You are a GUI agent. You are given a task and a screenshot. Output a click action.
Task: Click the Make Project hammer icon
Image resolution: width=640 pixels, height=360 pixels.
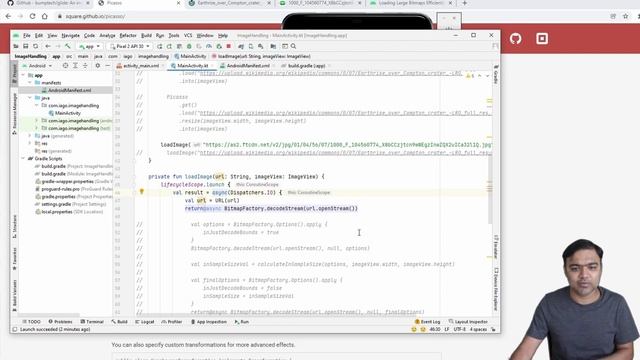(x=68, y=46)
